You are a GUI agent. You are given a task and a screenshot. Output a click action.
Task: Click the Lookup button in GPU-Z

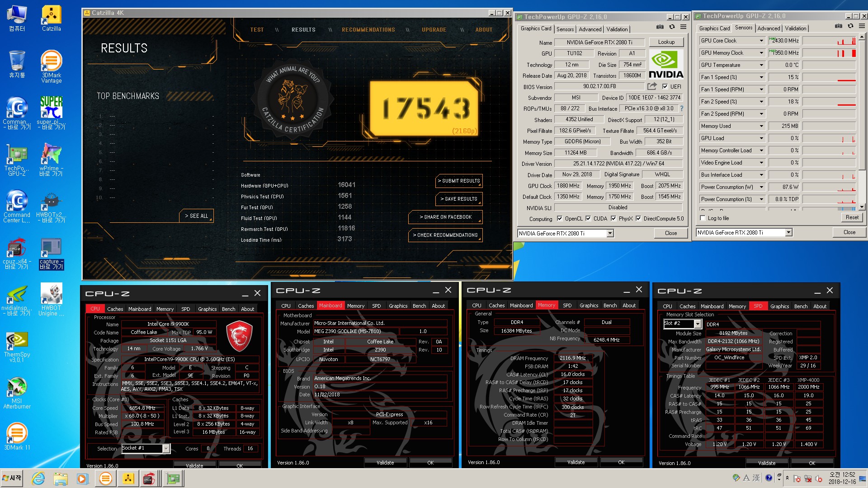tap(666, 42)
